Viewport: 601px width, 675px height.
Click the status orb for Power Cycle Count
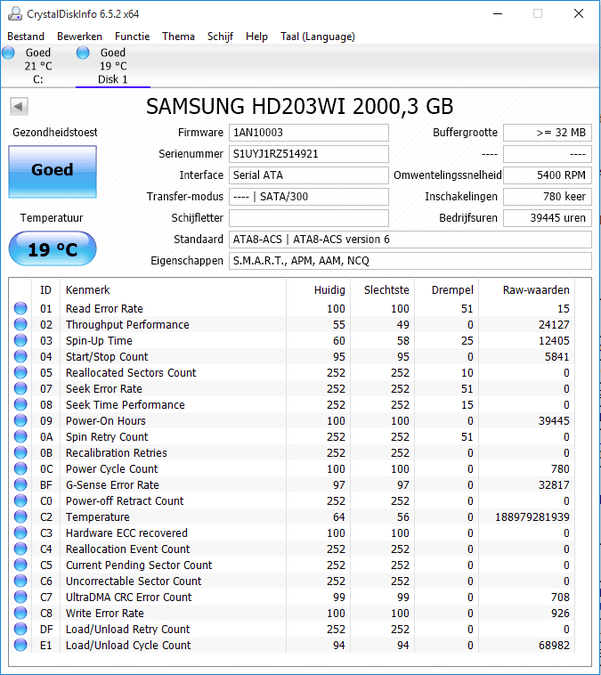20,468
